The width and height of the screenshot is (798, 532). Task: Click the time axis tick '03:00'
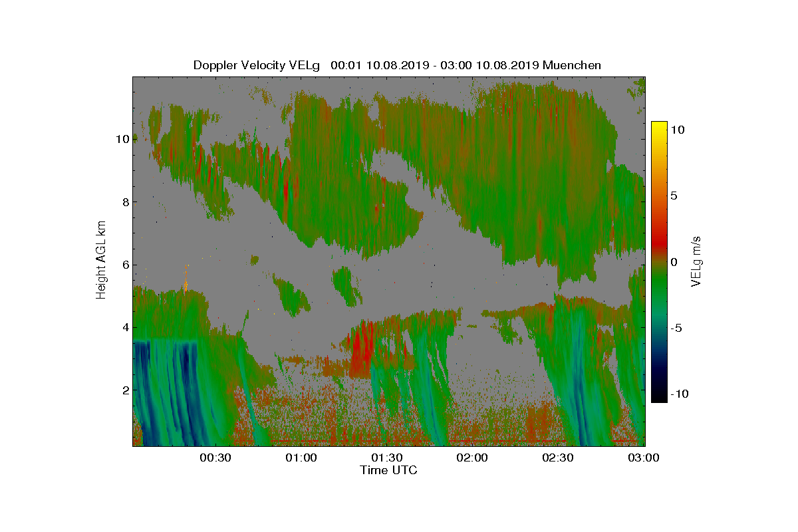644,458
